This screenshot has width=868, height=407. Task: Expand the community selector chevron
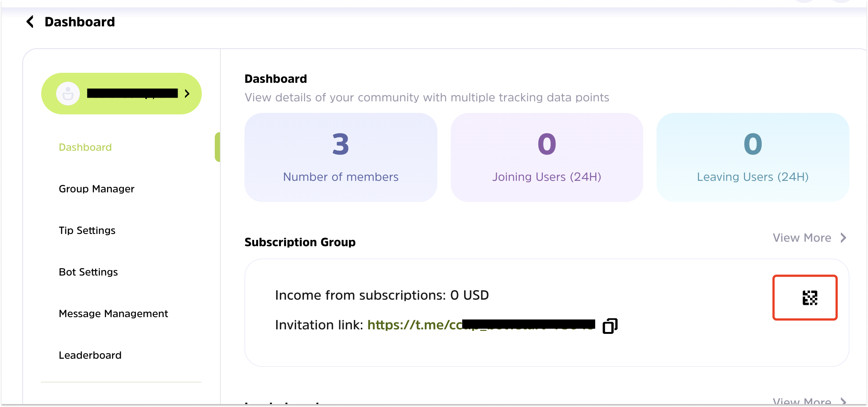pyautogui.click(x=187, y=94)
